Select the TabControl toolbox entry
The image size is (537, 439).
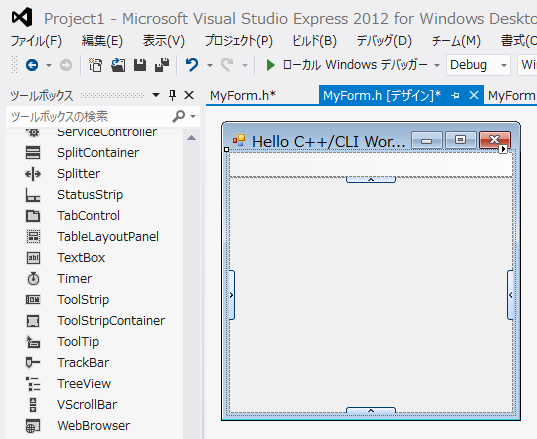pos(88,216)
